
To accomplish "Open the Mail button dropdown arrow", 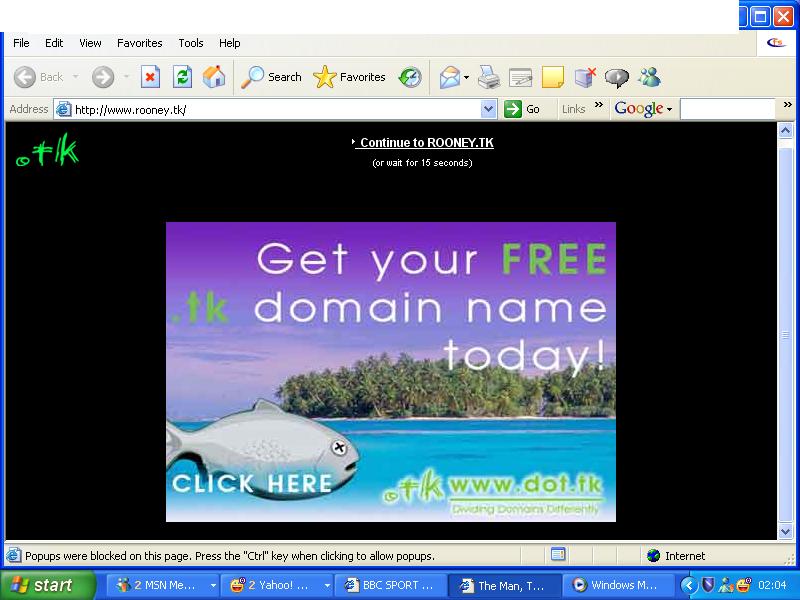I will pyautogui.click(x=466, y=77).
